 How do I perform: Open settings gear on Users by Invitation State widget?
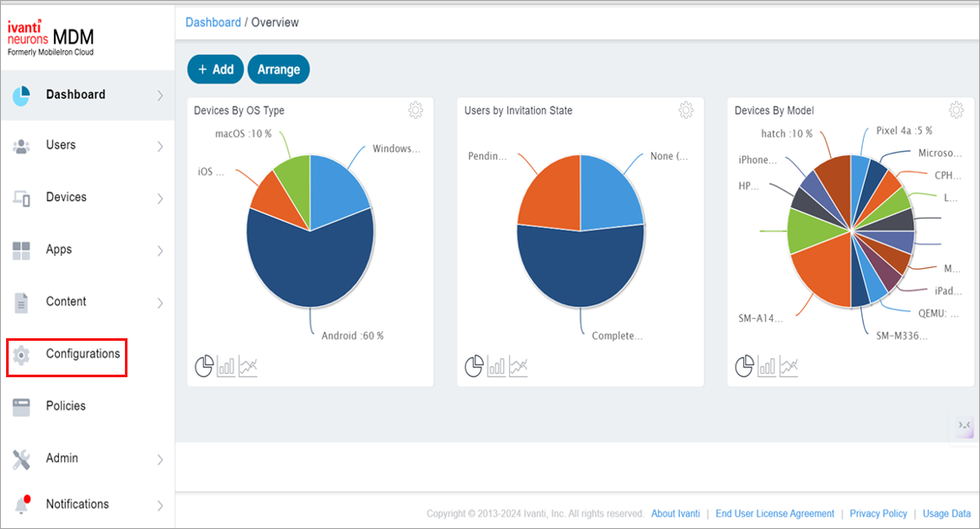pos(686,110)
